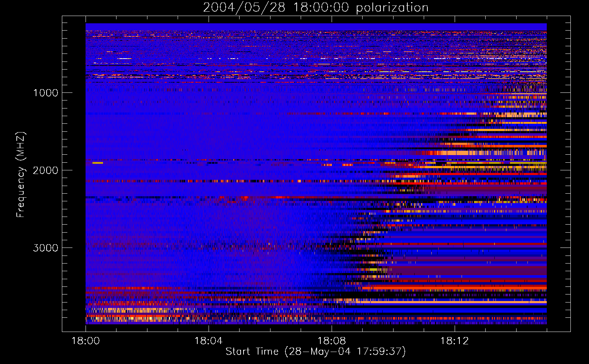Click the '18:08' time tick label
The image size is (589, 364).
(x=332, y=341)
